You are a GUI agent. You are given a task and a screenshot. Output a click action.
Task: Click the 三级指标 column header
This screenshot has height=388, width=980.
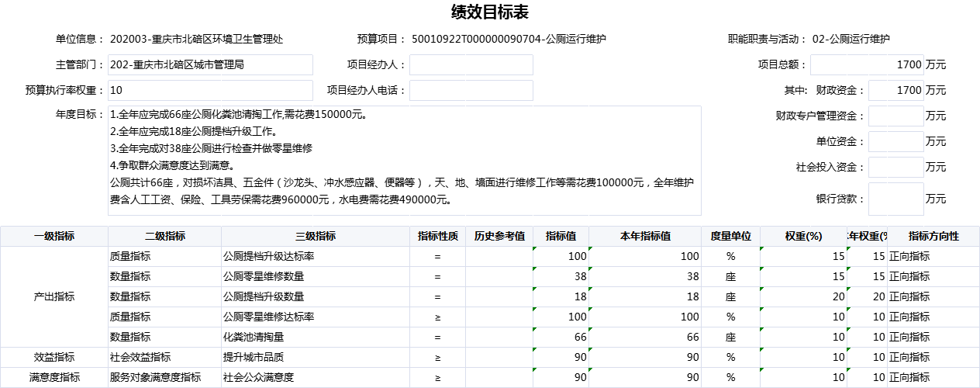pos(316,237)
